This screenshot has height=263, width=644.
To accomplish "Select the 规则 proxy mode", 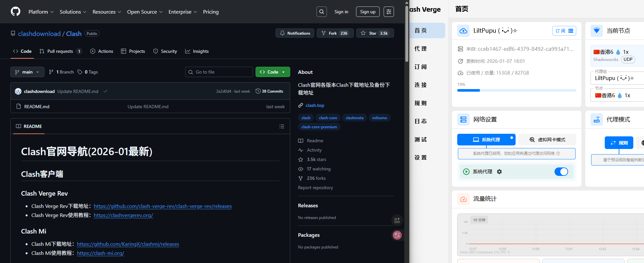I will click(619, 143).
